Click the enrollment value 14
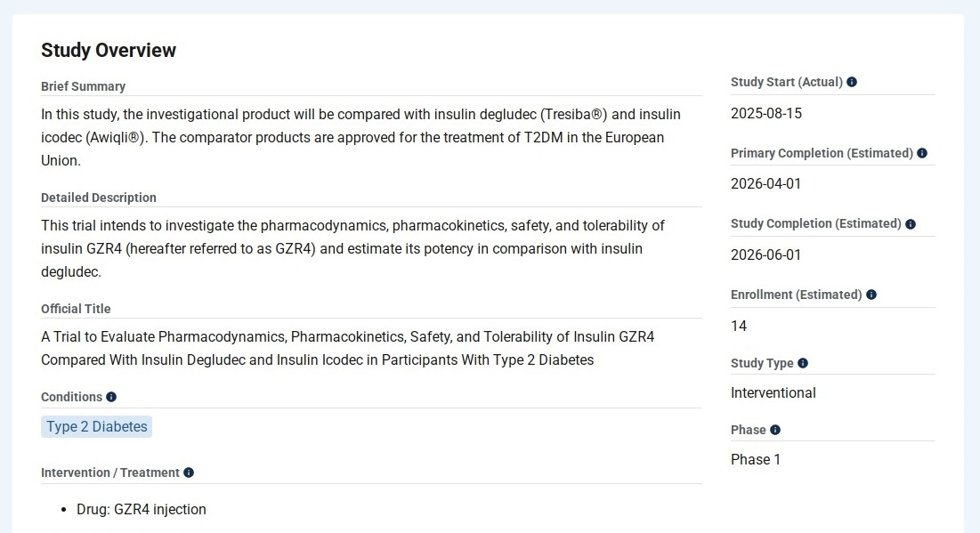Screen dimensions: 980x533 tap(739, 326)
